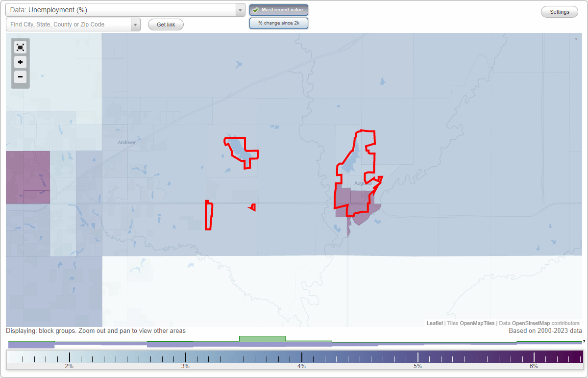Zoom out with the minus button
588x378 pixels.
click(x=20, y=76)
